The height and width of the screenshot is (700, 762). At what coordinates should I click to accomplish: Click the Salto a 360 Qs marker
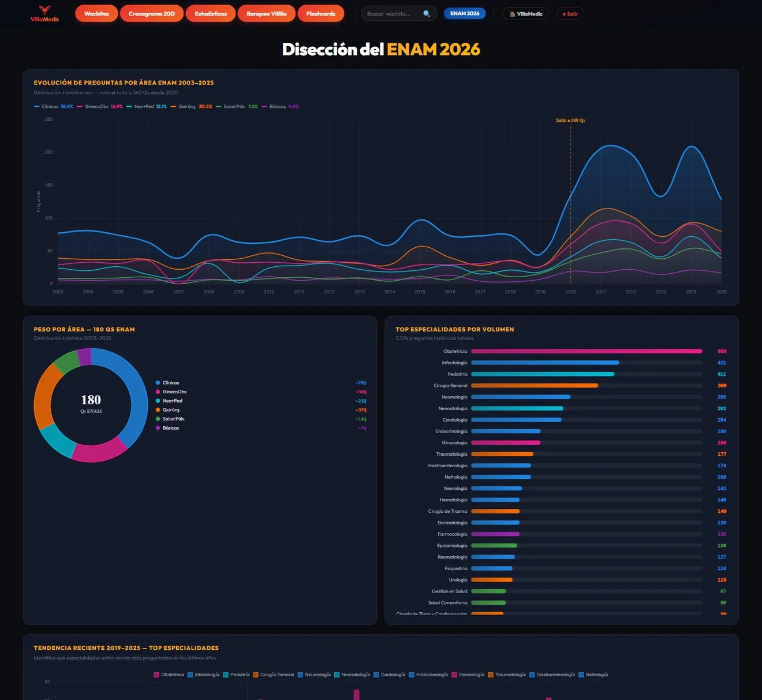[570, 120]
